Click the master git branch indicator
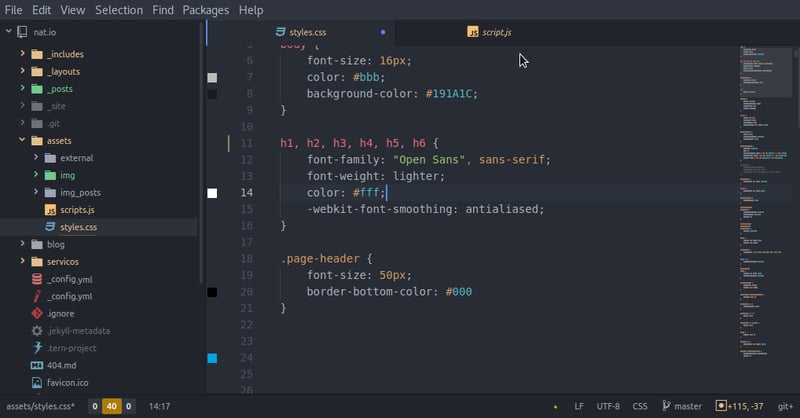The height and width of the screenshot is (418, 800). tap(681, 407)
